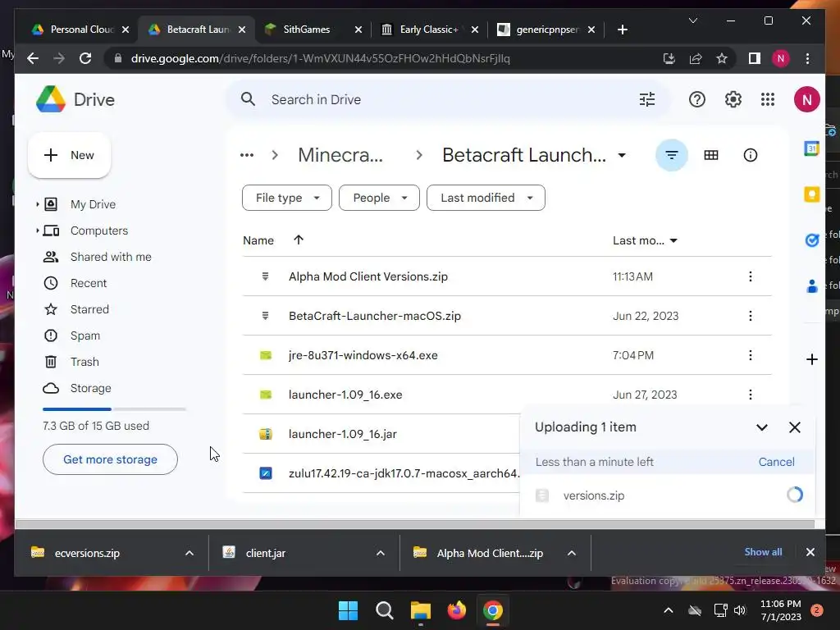Click the search magnifier icon in Drive

(x=248, y=99)
